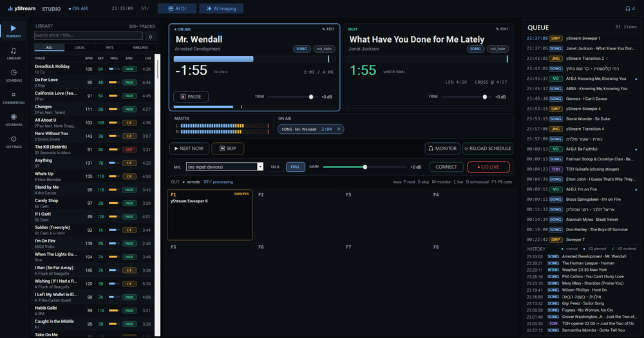Select the INTL library filter tab
This screenshot has width=644, height=338.
110,48
